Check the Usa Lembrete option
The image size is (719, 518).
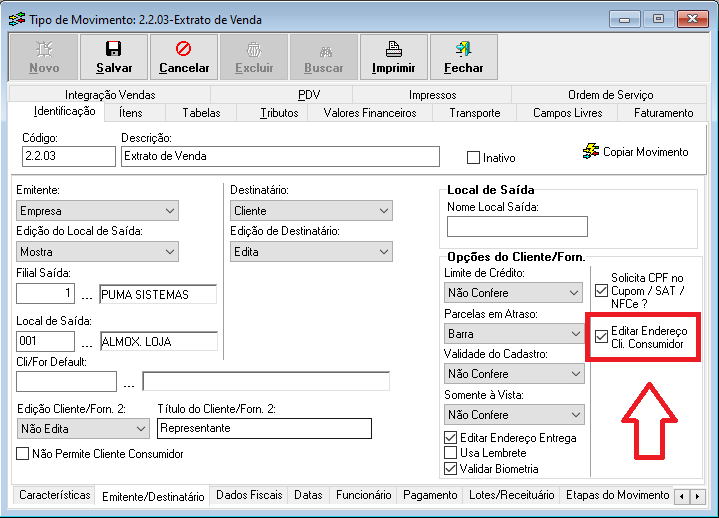click(451, 453)
